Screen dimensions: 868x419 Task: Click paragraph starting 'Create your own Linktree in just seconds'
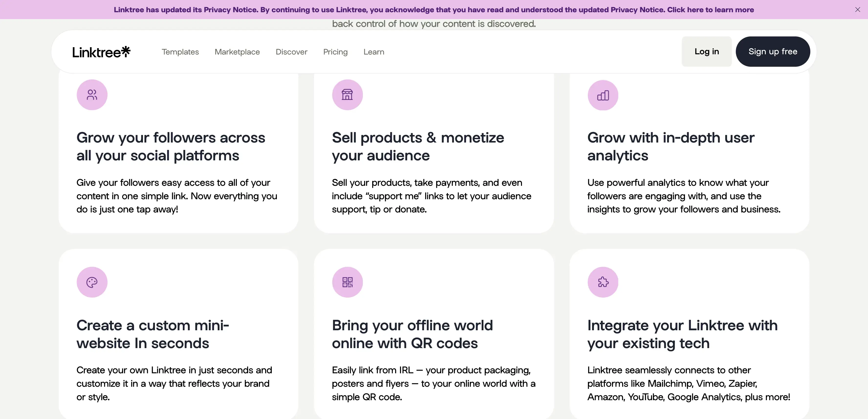174,384
